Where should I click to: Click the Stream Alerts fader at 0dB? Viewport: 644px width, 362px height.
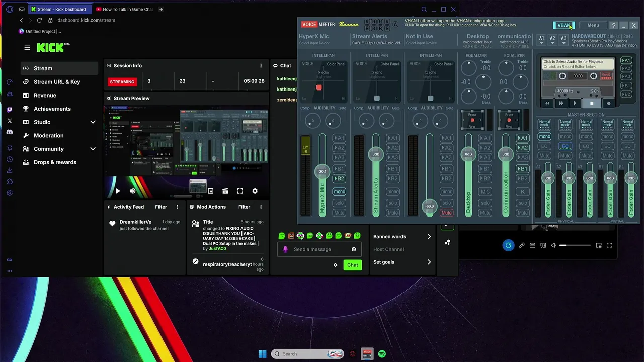[376, 154]
